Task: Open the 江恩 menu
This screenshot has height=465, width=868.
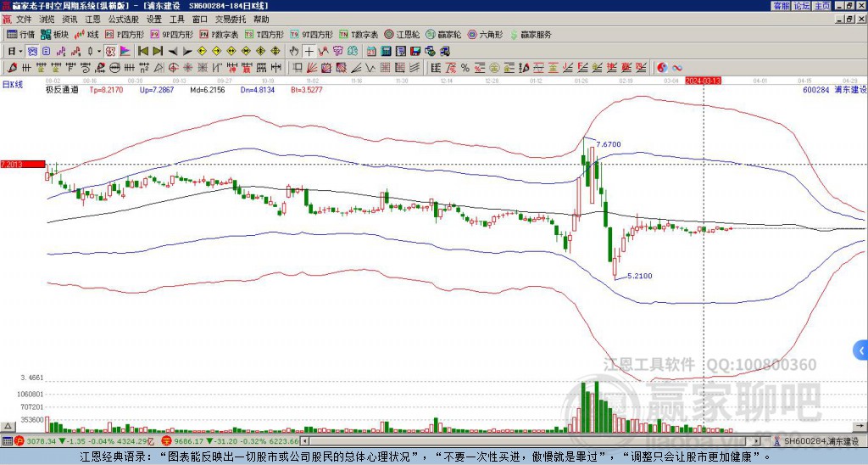Action: click(92, 20)
